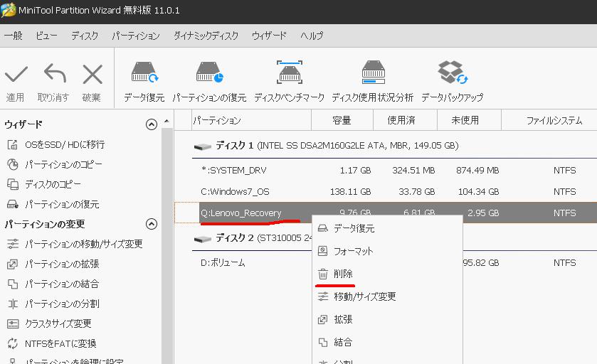The height and width of the screenshot is (364, 597).
Task: Sort by 使用済 column header
Action: click(x=405, y=120)
